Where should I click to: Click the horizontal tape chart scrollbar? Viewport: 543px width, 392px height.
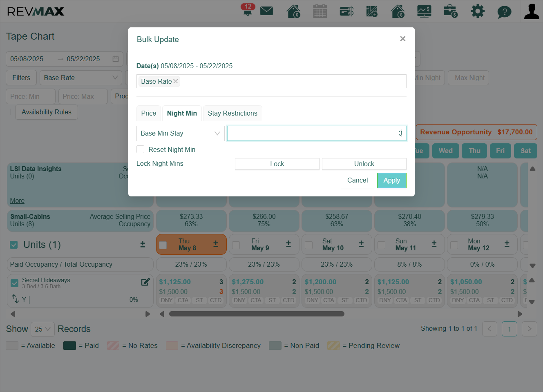tap(257, 314)
